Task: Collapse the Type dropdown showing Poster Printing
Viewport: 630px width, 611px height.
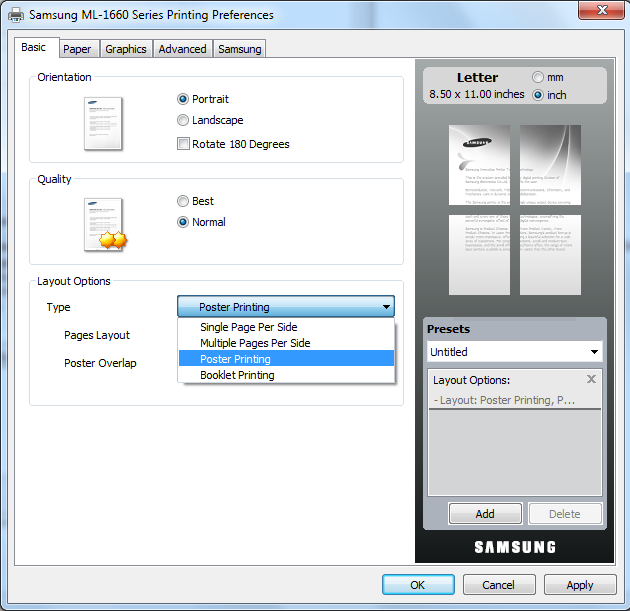Action: (x=286, y=307)
